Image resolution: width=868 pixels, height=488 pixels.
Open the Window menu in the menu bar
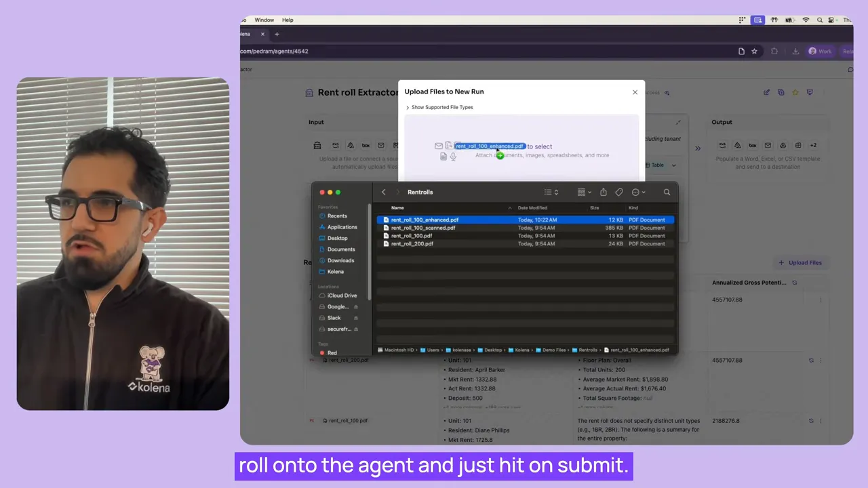tap(264, 20)
